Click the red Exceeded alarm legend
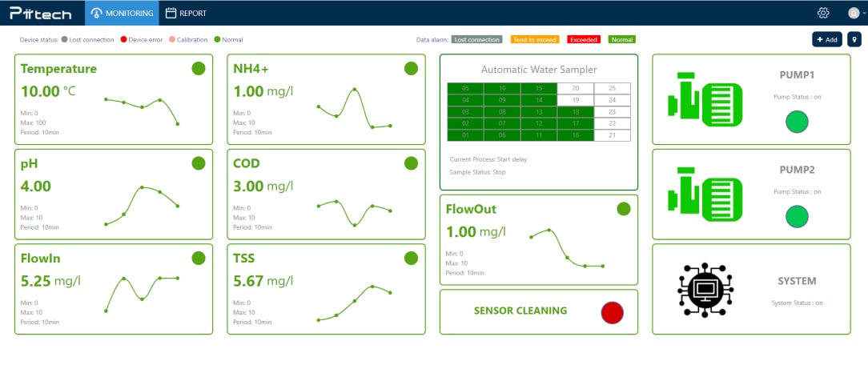 [x=584, y=40]
